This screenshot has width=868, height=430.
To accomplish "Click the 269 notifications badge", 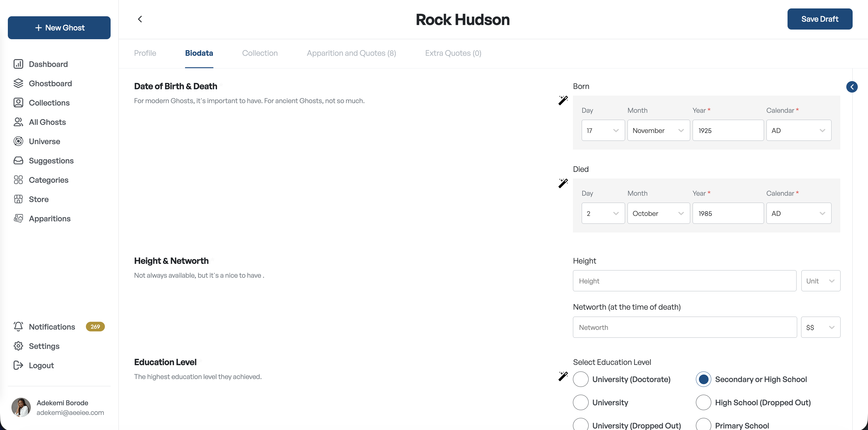I will click(95, 327).
